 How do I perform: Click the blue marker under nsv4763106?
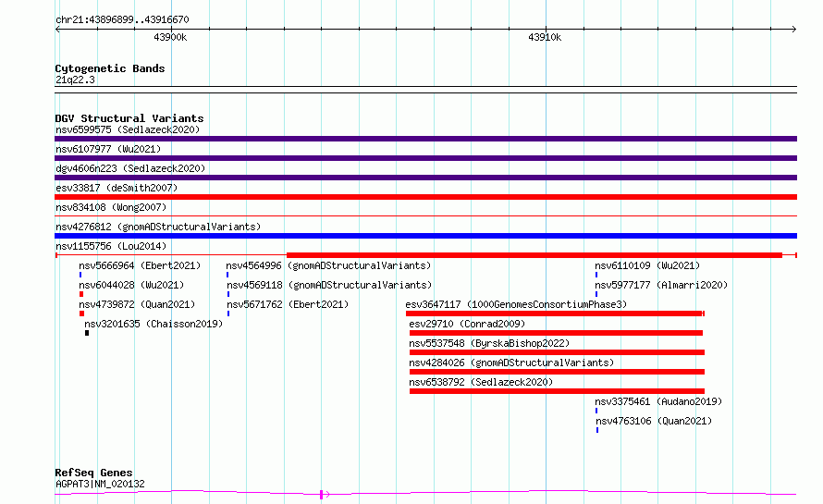pyautogui.click(x=597, y=430)
